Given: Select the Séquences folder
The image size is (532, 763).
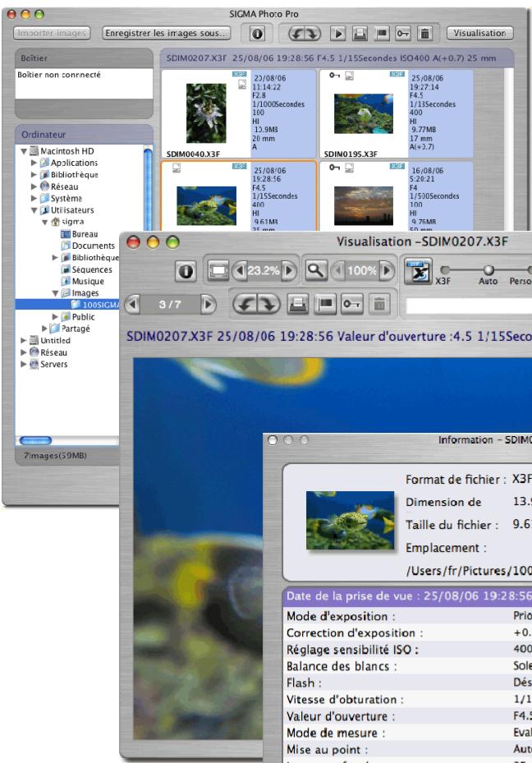Looking at the screenshot, I should 86,269.
